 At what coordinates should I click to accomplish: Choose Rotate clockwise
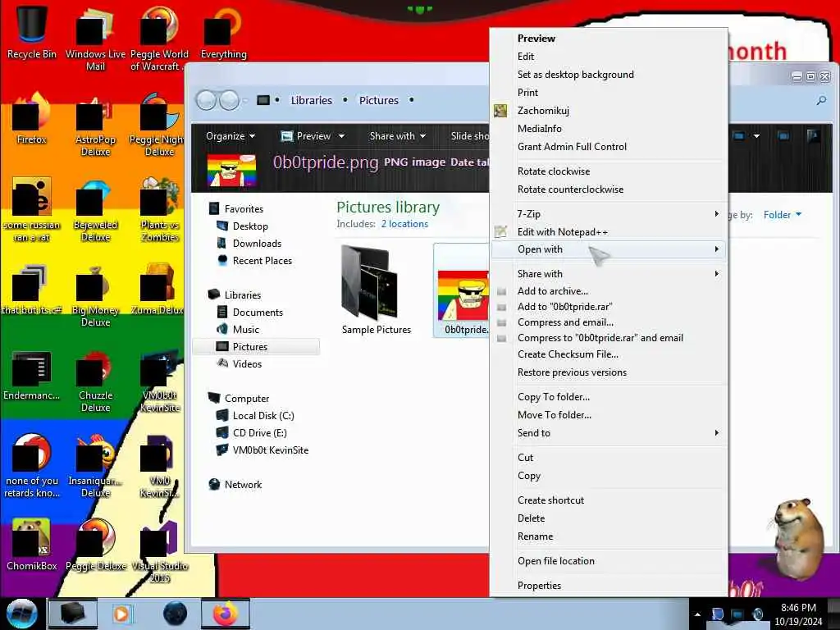609,171
